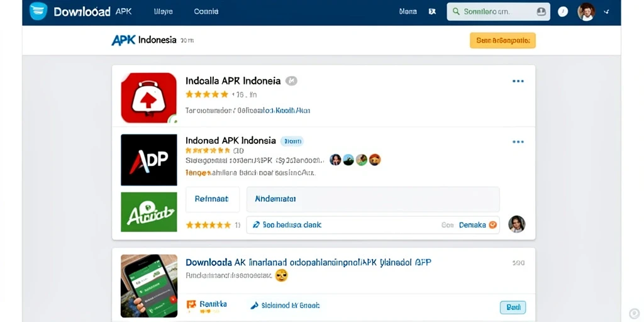Click the microphone icon in search box
Image resolution: width=644 pixels, height=322 pixels.
541,11
